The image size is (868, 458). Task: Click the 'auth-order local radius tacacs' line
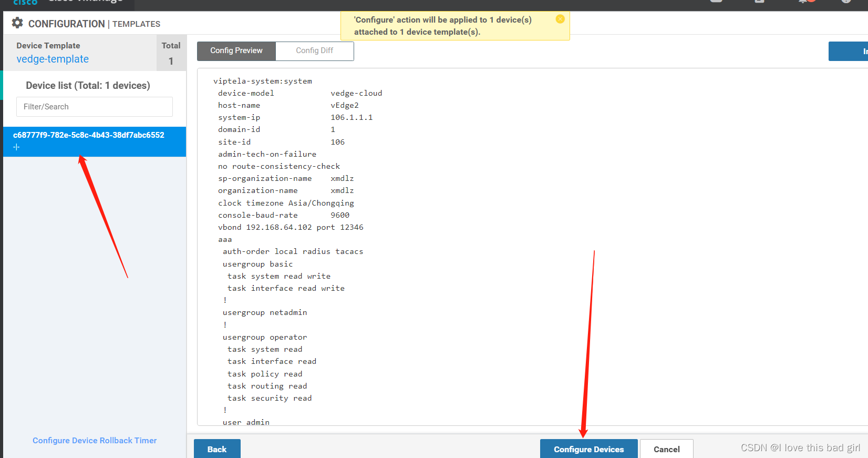tap(293, 251)
